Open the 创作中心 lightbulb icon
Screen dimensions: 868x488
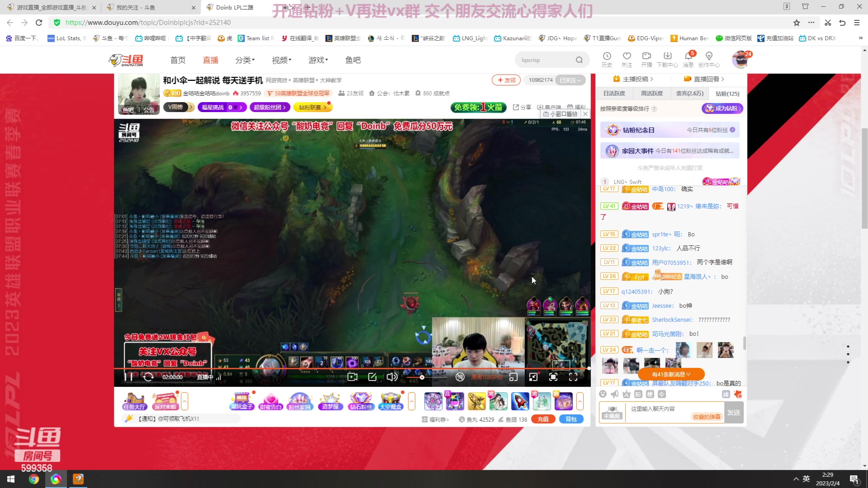[x=709, y=59]
